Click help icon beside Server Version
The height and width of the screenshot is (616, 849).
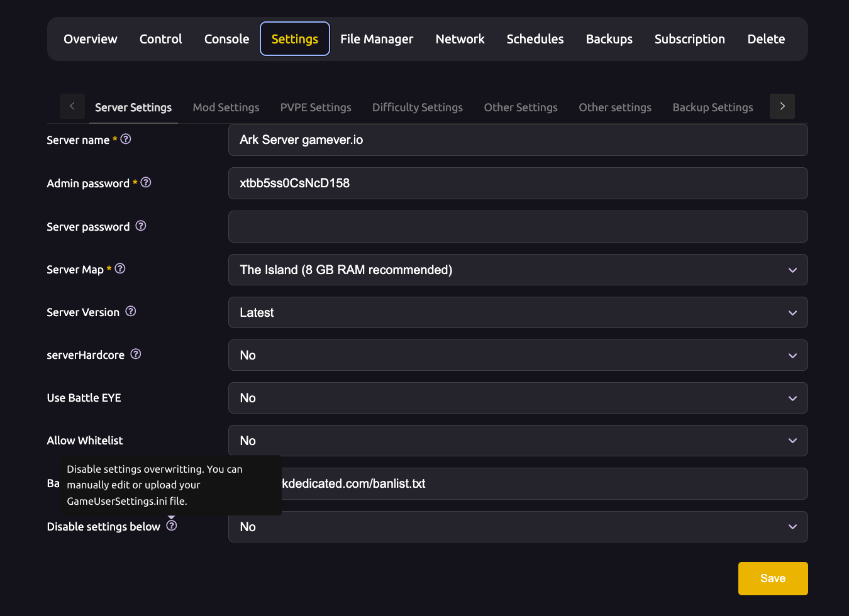tap(131, 311)
